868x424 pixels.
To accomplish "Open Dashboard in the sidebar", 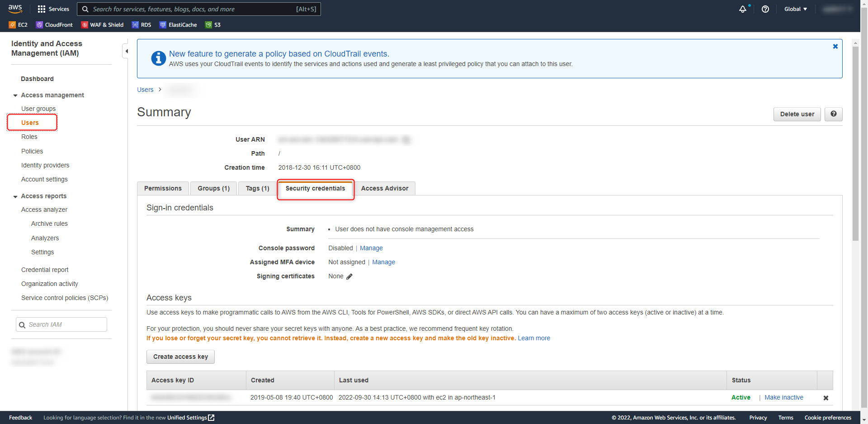I will (x=37, y=79).
